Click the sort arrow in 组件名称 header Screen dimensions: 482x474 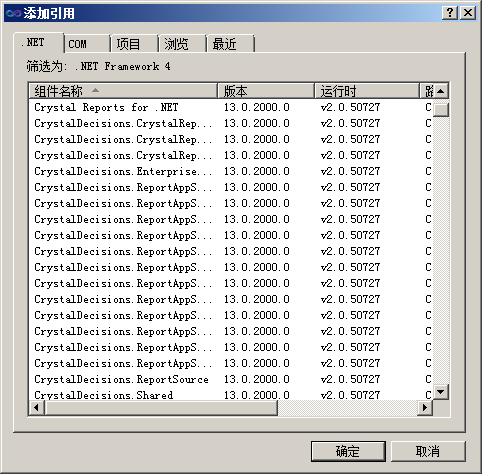click(x=95, y=90)
